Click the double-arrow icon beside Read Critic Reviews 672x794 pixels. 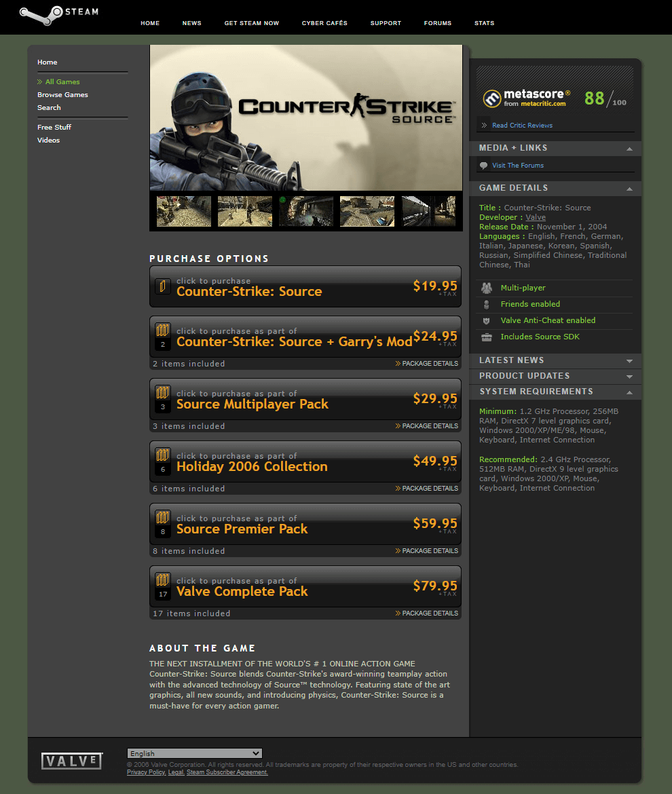click(x=484, y=125)
